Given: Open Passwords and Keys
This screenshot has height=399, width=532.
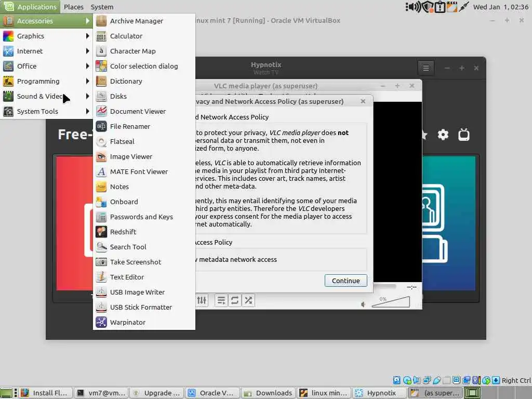Looking at the screenshot, I should [x=144, y=217].
